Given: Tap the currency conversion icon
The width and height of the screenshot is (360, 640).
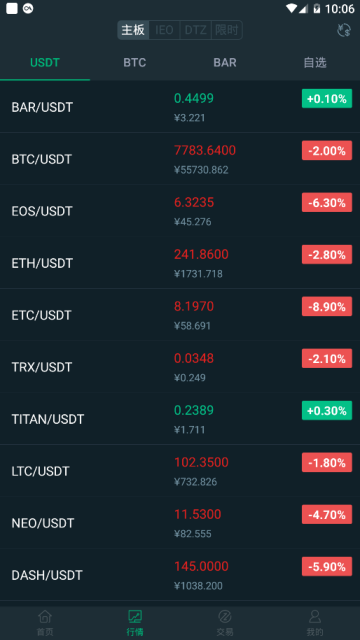Looking at the screenshot, I should tap(344, 30).
